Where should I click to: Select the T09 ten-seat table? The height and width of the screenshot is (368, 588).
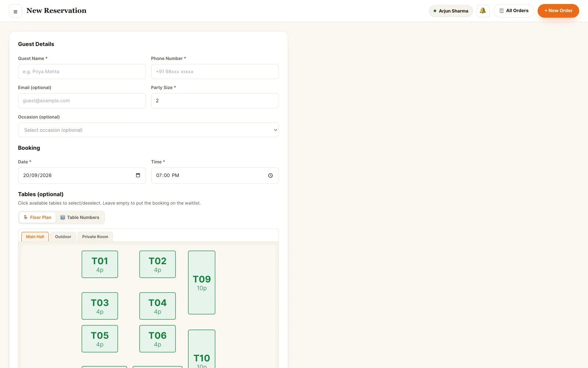[x=202, y=283]
